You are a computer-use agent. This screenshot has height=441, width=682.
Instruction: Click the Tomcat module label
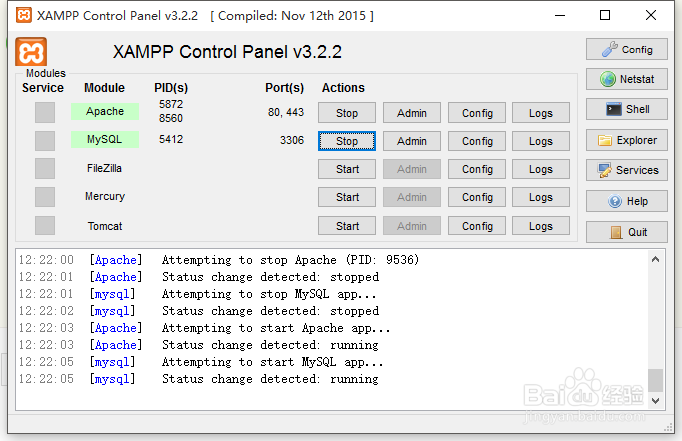tap(105, 226)
